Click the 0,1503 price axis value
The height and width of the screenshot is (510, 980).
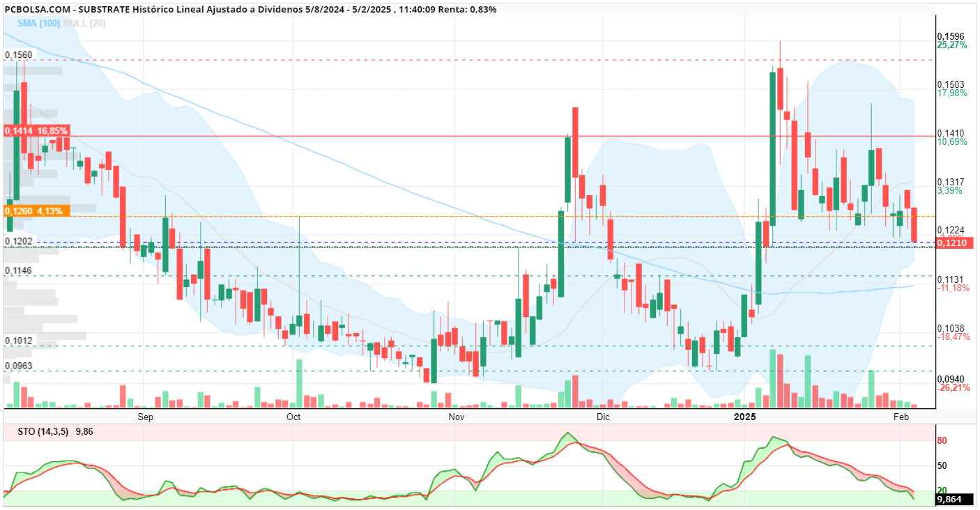point(951,84)
